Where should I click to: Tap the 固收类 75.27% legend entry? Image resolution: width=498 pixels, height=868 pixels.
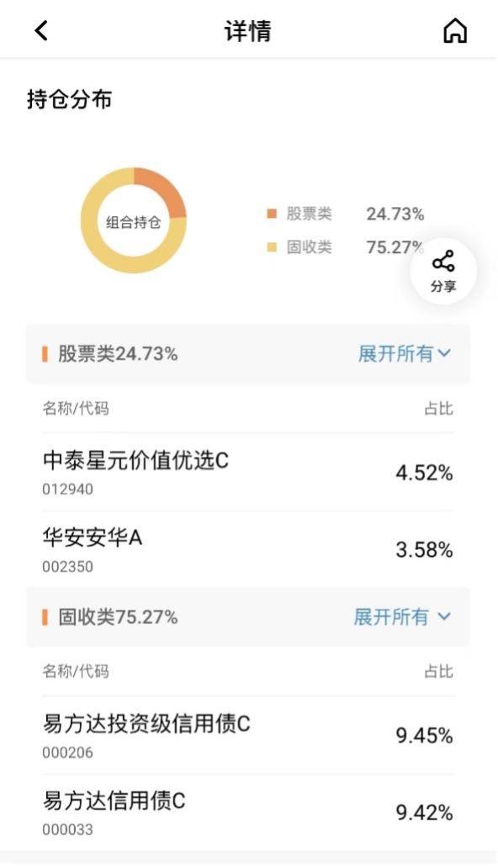point(346,247)
